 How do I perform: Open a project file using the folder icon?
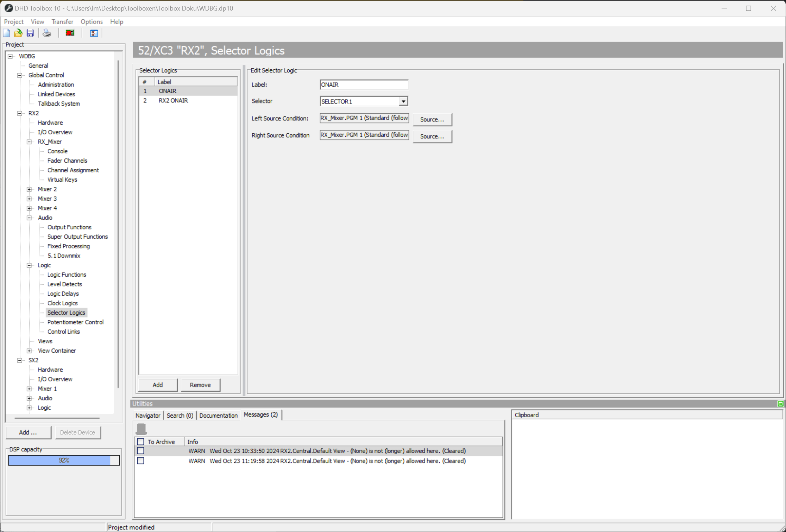point(18,33)
